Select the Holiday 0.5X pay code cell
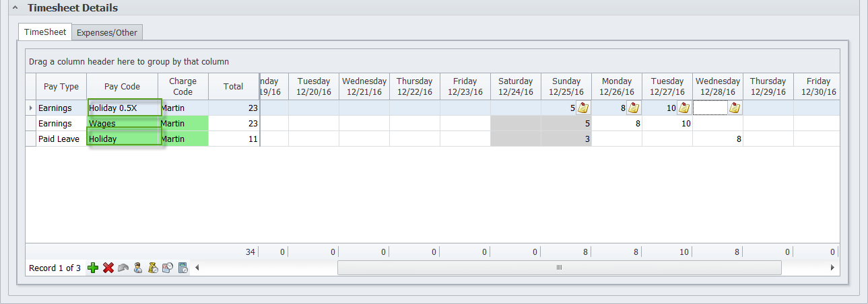 (x=124, y=108)
